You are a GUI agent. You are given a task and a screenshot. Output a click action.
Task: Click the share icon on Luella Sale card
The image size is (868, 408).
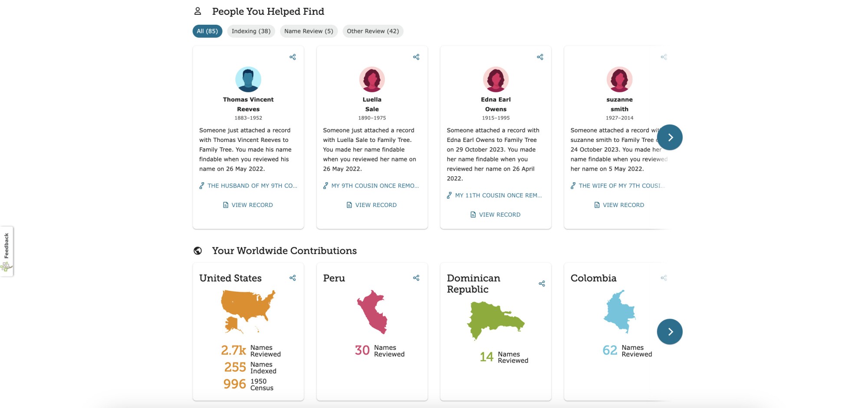[416, 56]
